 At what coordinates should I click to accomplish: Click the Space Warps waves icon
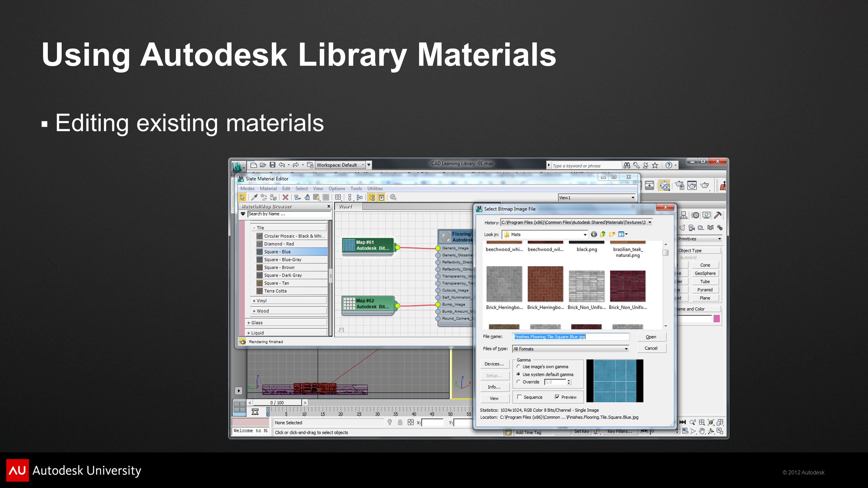710,228
